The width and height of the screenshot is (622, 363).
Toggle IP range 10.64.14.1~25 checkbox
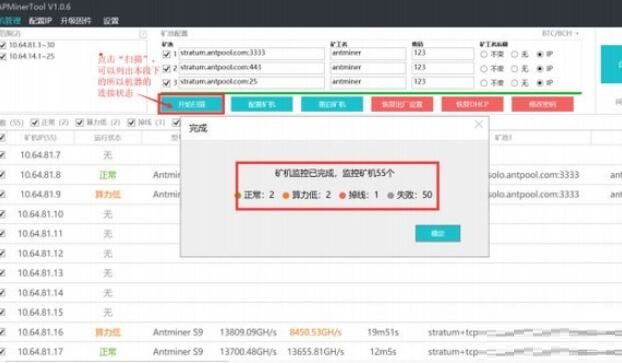(x=3, y=56)
